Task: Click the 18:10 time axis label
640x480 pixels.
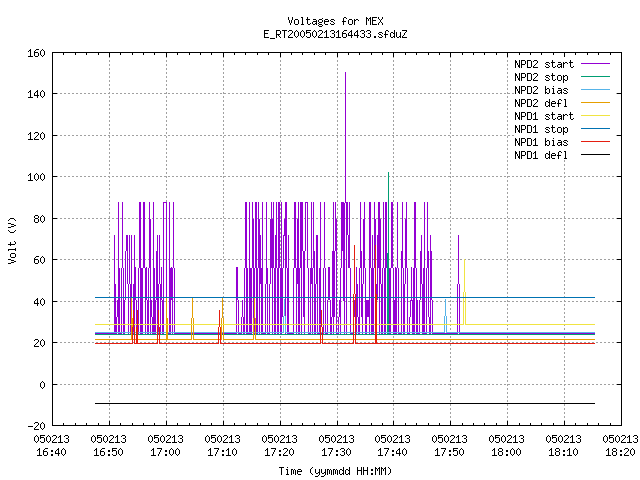Action: point(563,452)
